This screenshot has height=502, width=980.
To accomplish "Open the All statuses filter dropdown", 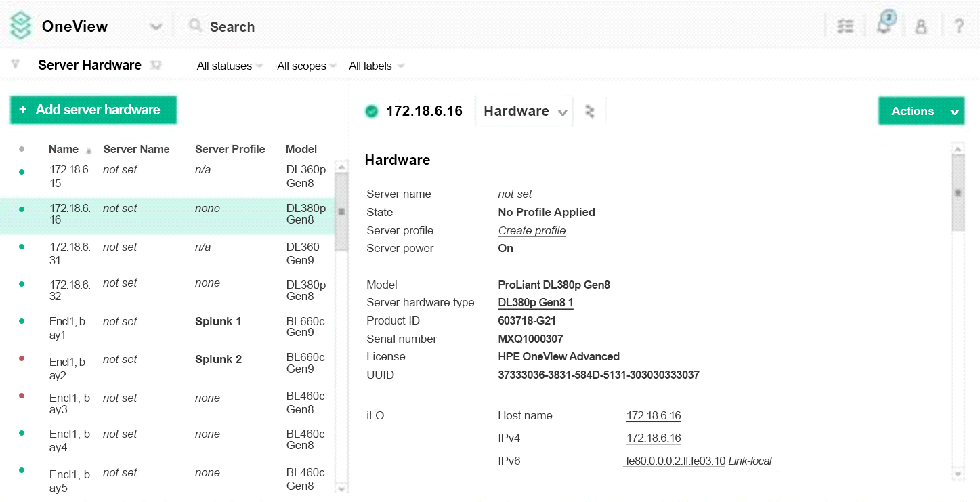I will 230,66.
